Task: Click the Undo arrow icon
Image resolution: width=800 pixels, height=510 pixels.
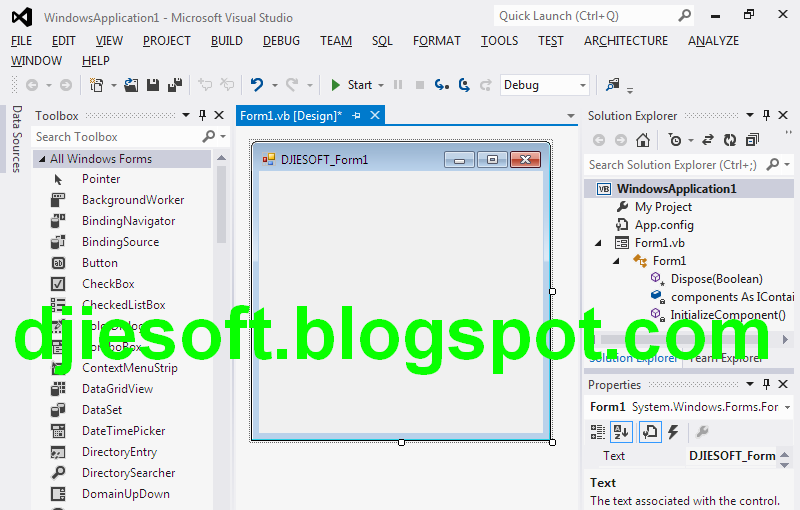Action: [x=257, y=85]
